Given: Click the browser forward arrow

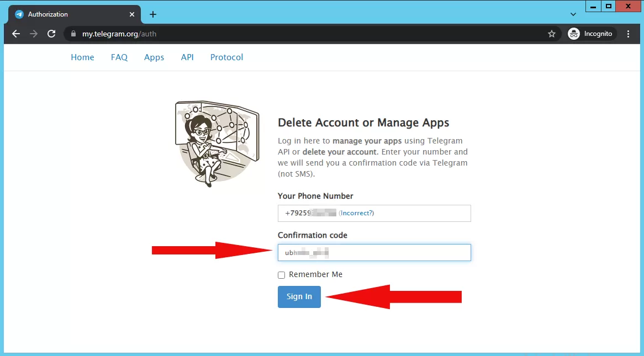Looking at the screenshot, I should click(34, 34).
